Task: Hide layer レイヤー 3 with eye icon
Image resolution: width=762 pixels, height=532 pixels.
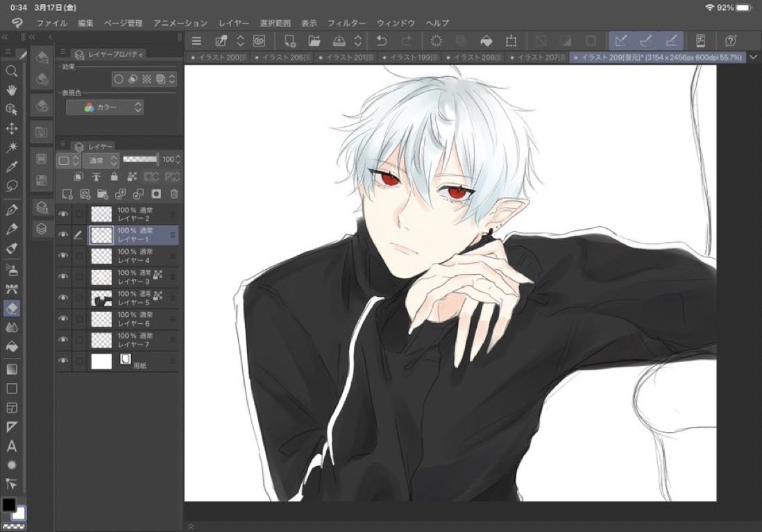Action: pyautogui.click(x=63, y=277)
